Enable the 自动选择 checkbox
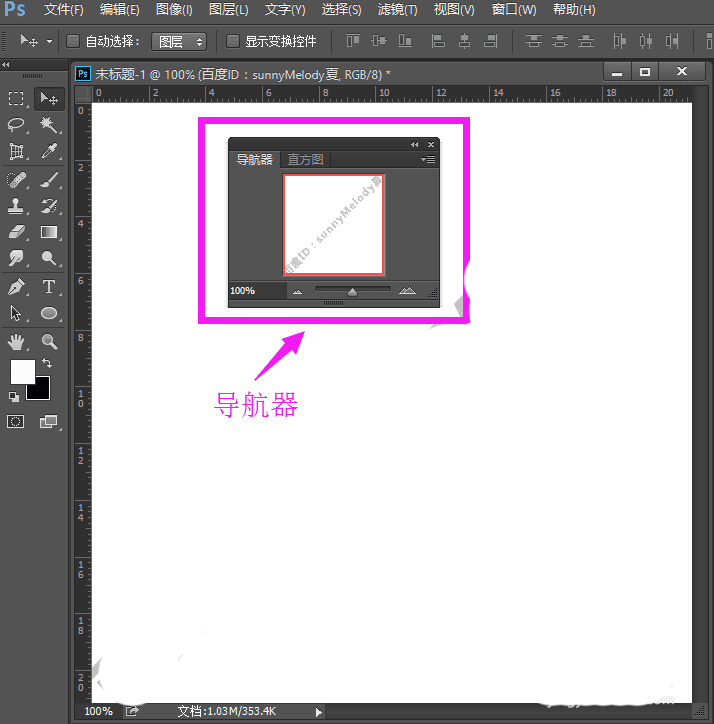The height and width of the screenshot is (724, 714). (73, 41)
